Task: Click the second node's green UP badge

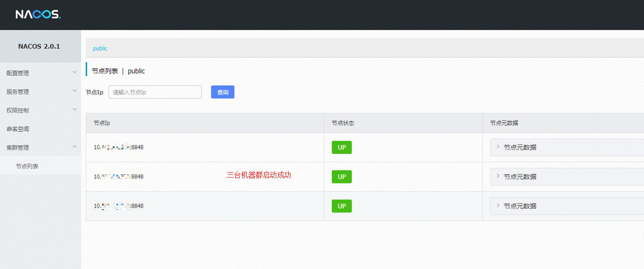Action: click(342, 177)
